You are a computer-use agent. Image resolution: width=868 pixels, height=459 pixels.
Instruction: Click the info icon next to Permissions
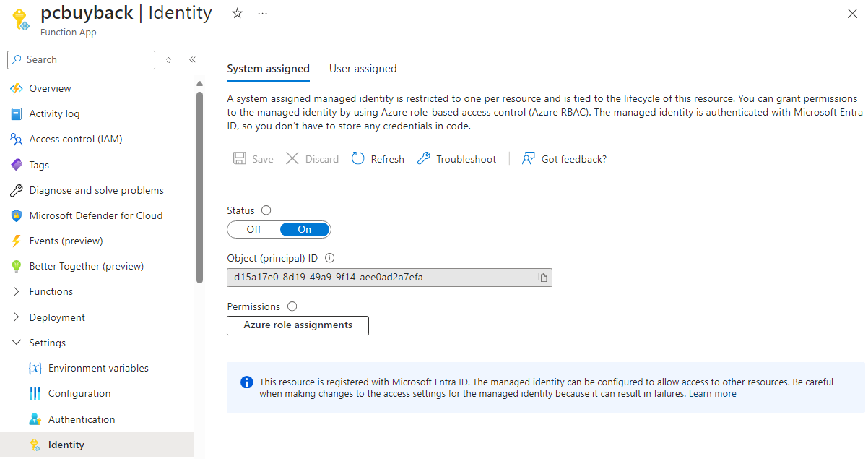coord(292,306)
